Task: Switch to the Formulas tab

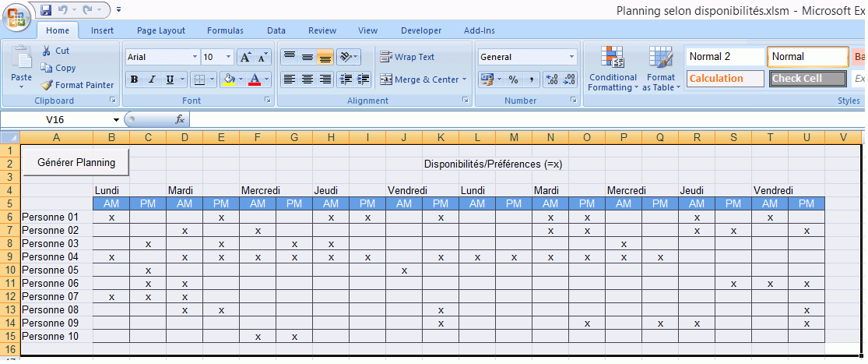Action: point(225,30)
